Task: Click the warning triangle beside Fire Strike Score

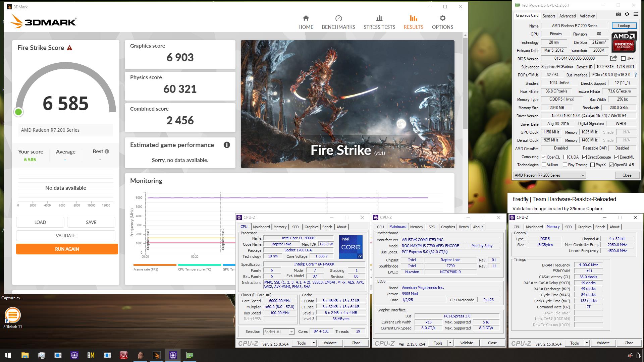Action: tap(69, 48)
